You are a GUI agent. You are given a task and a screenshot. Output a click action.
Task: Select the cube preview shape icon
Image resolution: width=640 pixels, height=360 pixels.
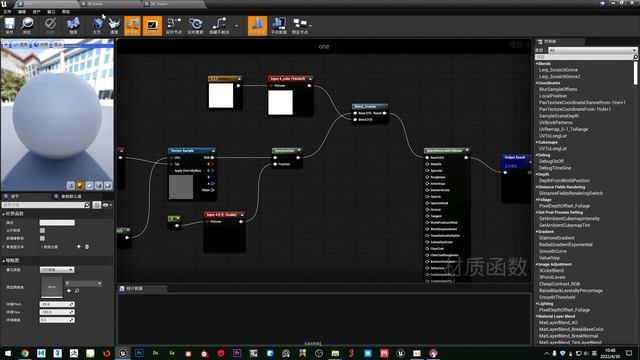click(x=99, y=186)
